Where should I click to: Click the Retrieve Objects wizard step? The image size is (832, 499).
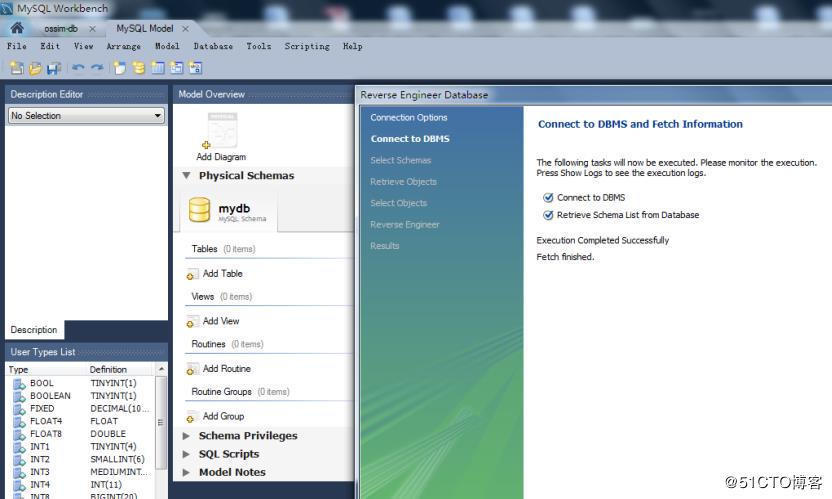(403, 182)
